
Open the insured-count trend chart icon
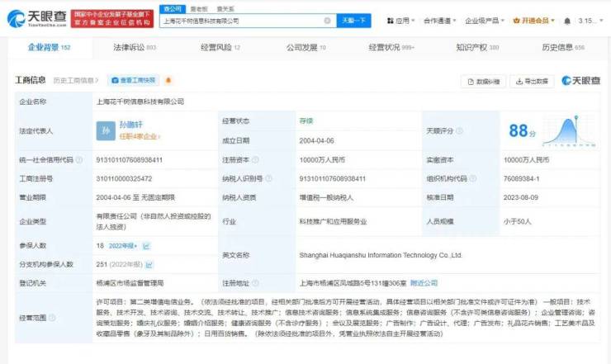click(x=146, y=246)
